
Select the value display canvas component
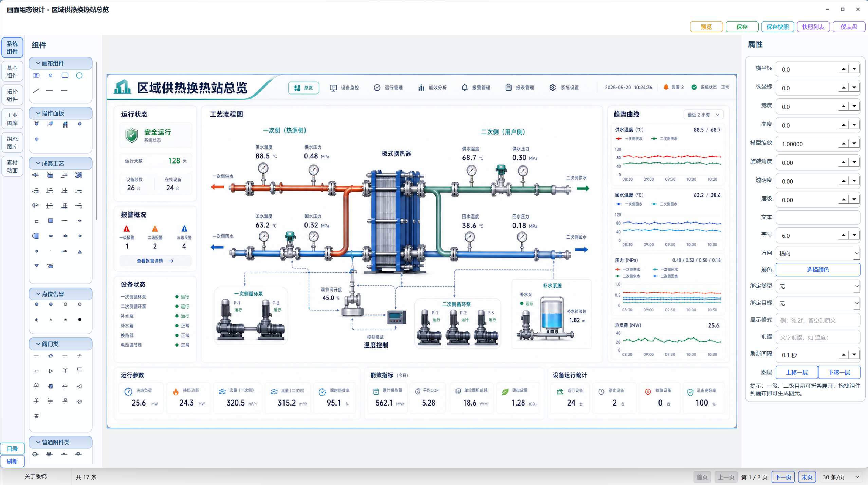click(36, 76)
